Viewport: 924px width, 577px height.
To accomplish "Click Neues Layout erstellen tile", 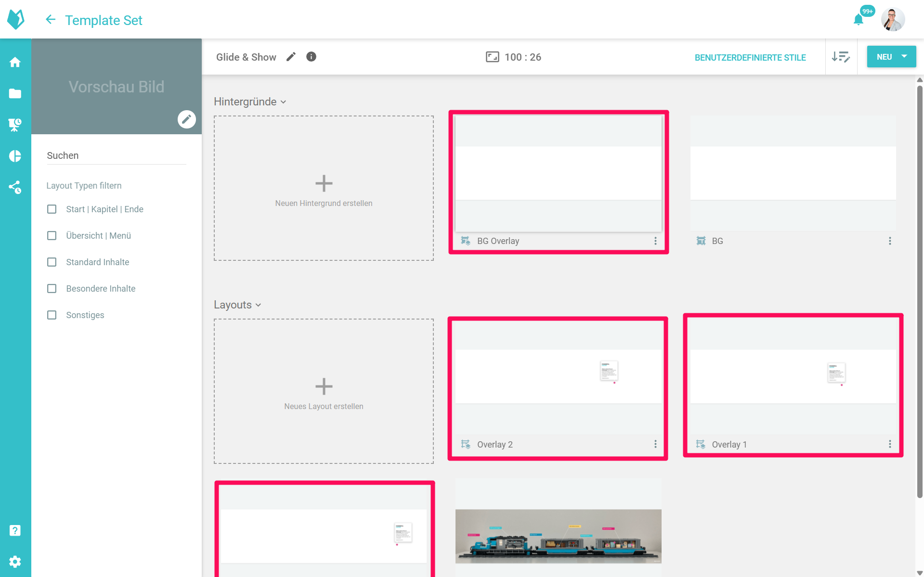I will pos(324,392).
